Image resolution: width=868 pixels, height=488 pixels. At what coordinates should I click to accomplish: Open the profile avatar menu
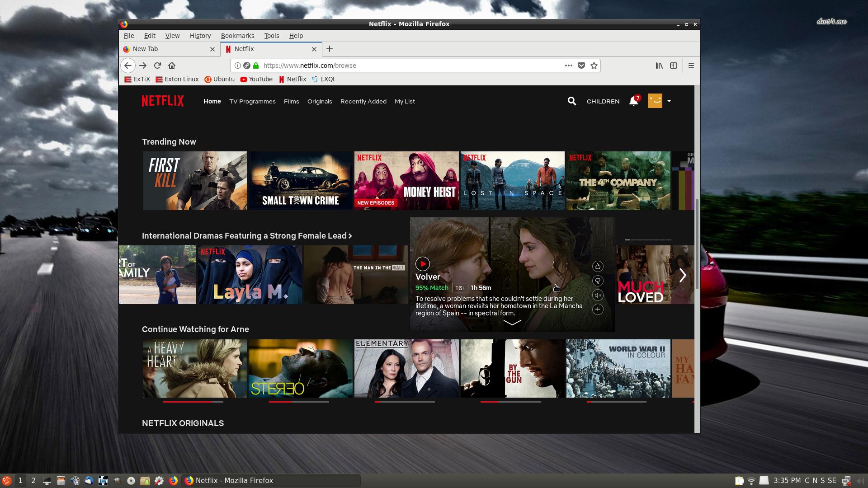[x=655, y=101]
